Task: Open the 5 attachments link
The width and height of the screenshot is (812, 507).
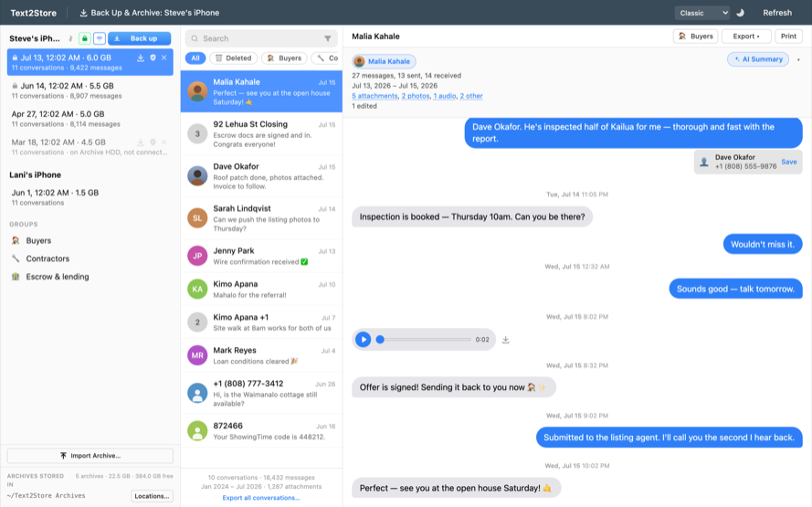Action: coord(374,96)
